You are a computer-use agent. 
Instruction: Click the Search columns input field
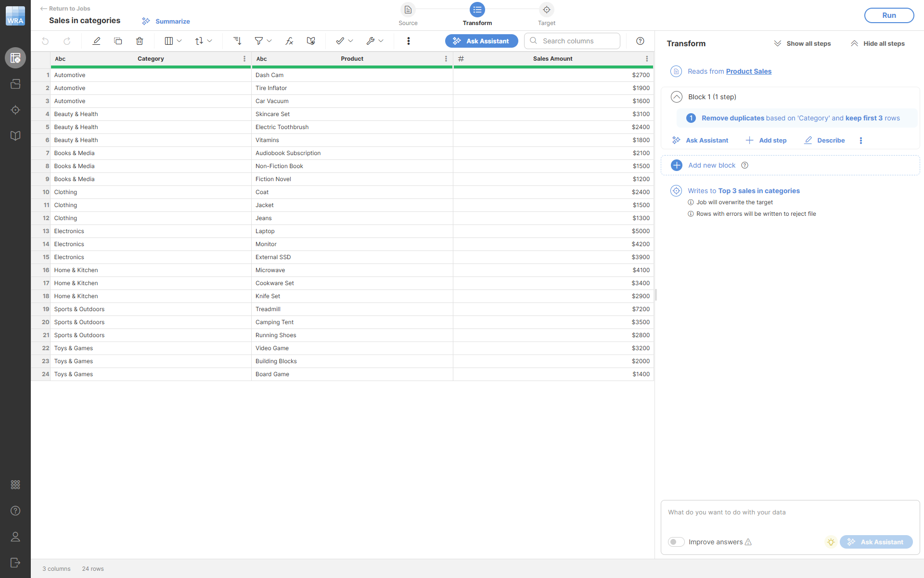click(x=577, y=41)
